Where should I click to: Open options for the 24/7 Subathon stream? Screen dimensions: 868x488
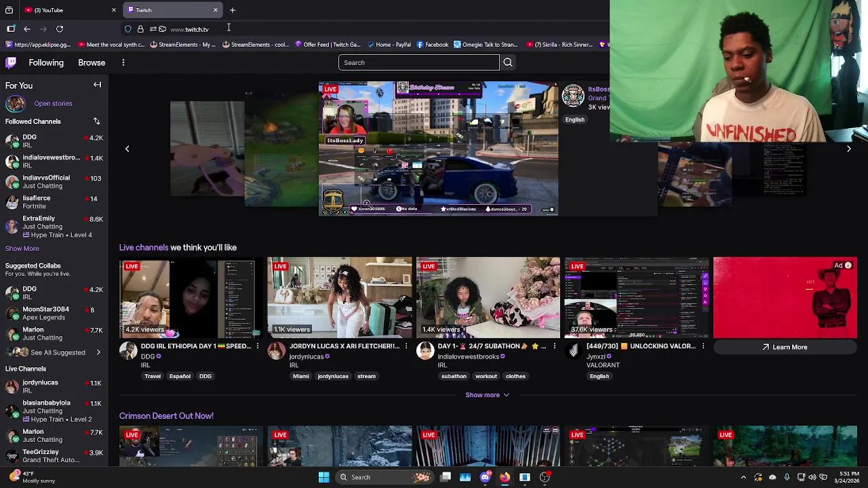555,346
